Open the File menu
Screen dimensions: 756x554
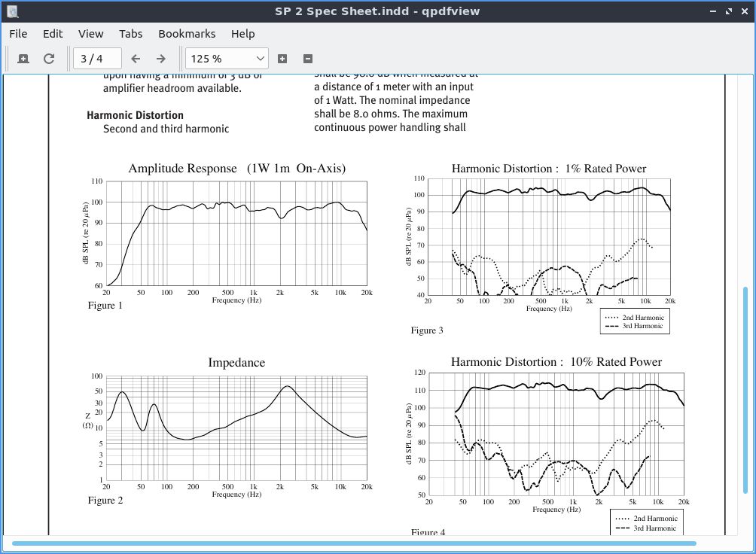18,34
